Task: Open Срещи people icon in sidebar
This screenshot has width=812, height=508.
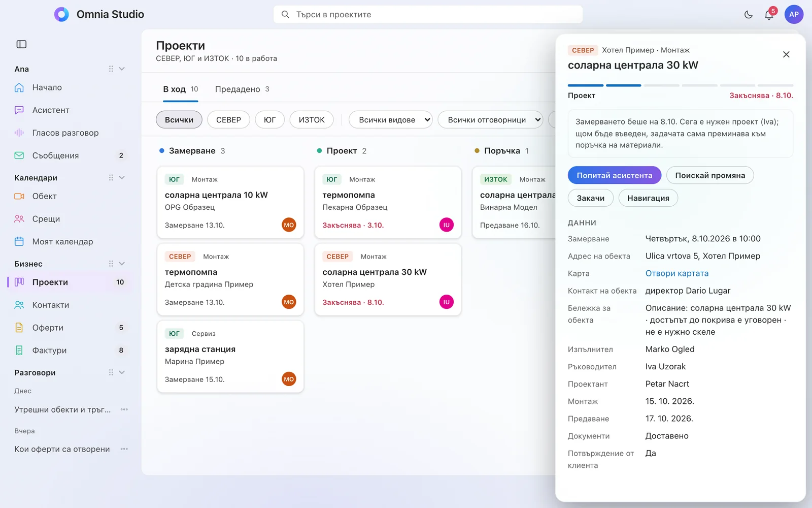Action: click(x=19, y=219)
